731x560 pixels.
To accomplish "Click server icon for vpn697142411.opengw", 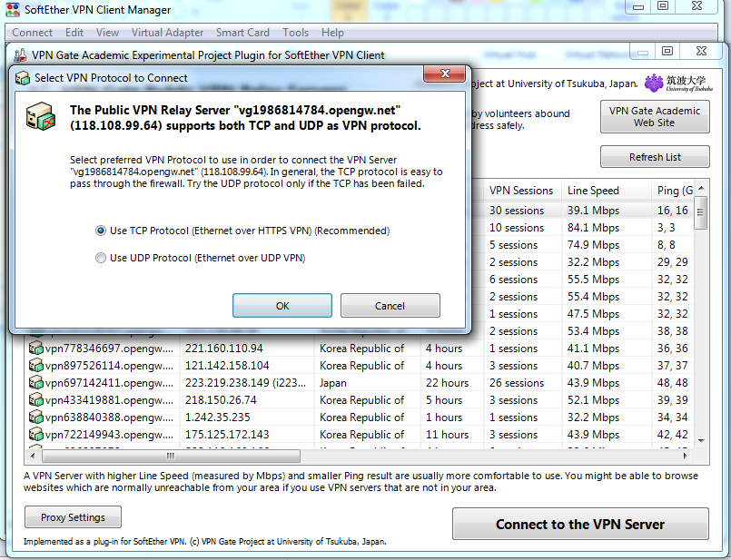I will tap(36, 382).
